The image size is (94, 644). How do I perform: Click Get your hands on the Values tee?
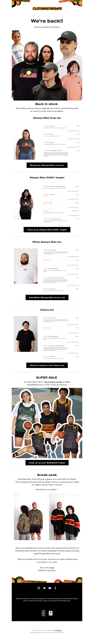click(47, 365)
